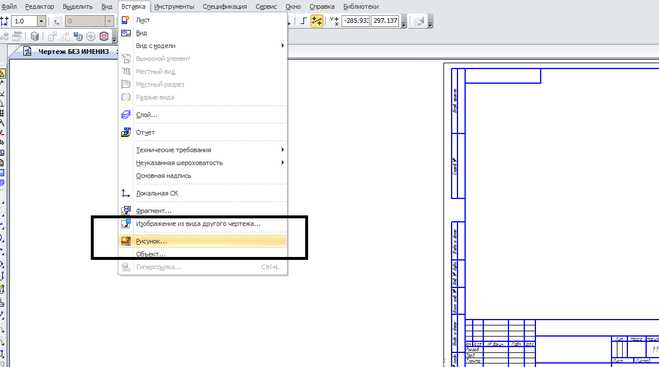Image resolution: width=659 pixels, height=367 pixels.
Task: Open the Библиотеки menu
Action: [361, 7]
